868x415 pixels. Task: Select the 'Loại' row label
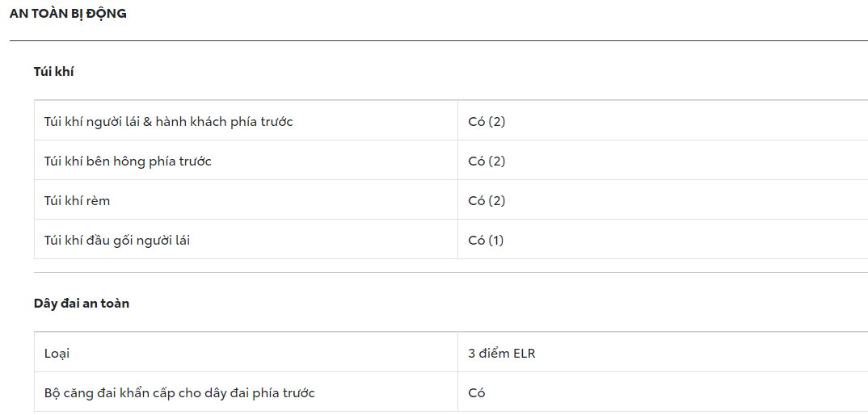point(57,354)
